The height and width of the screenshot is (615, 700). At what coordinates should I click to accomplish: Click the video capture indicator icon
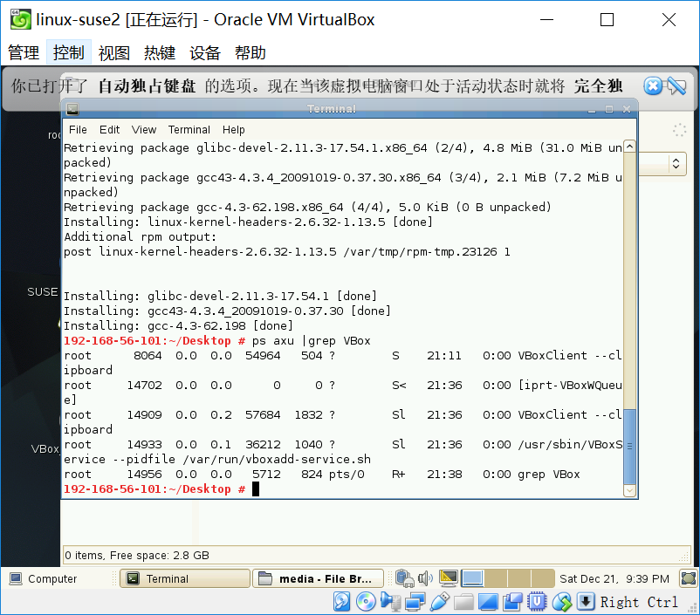(x=512, y=602)
